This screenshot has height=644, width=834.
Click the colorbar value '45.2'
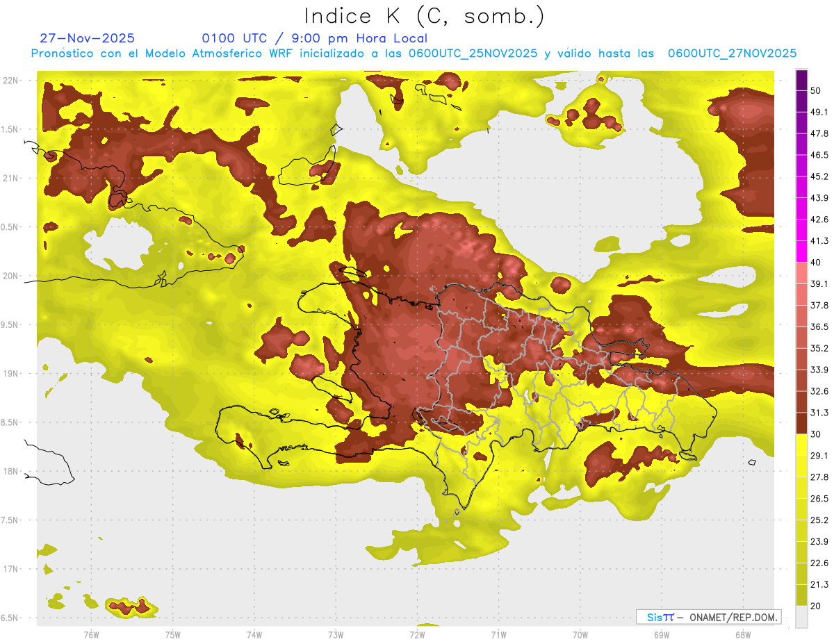pyautogui.click(x=819, y=176)
